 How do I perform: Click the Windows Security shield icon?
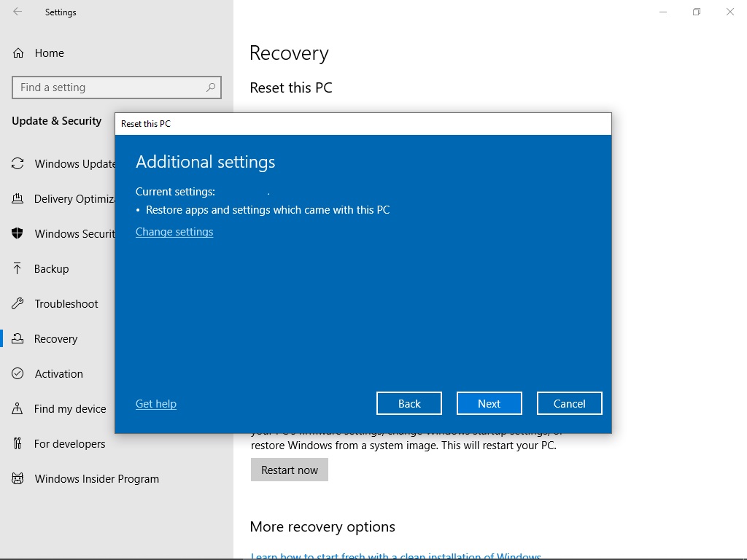pos(18,233)
